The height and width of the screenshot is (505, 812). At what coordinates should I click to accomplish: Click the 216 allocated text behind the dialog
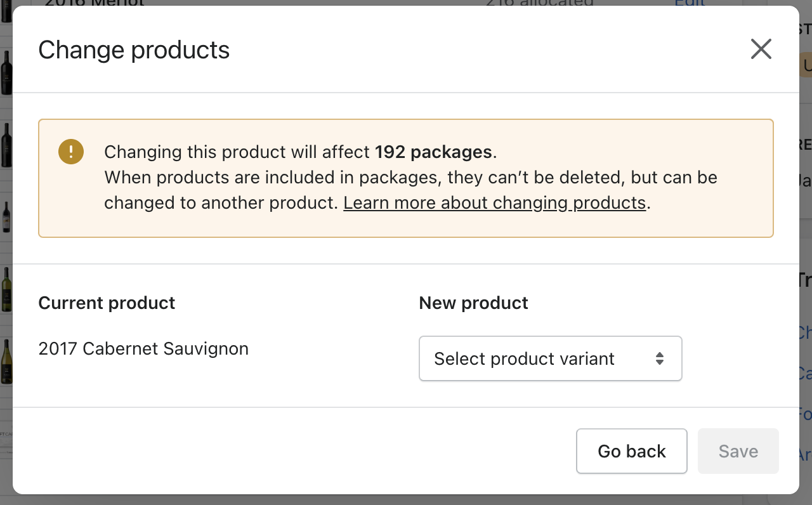[x=539, y=3]
